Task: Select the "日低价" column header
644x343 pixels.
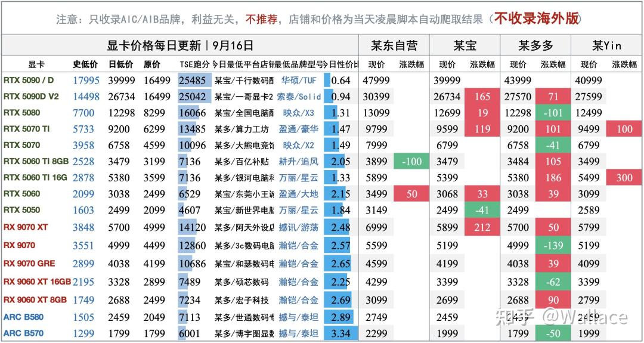Action: click(x=120, y=64)
